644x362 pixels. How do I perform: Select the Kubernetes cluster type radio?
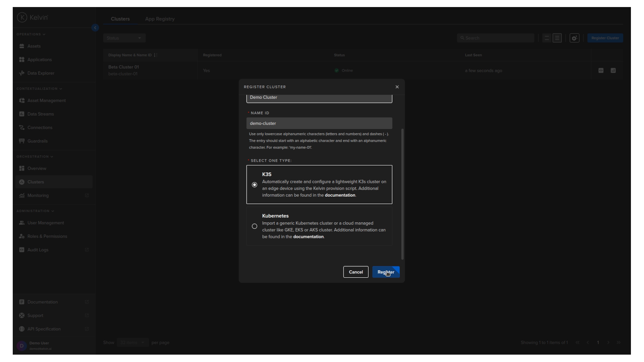pyautogui.click(x=255, y=226)
